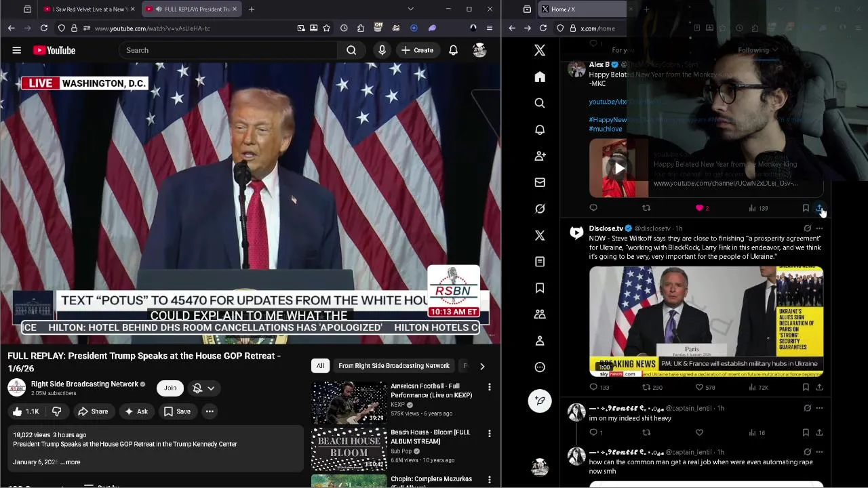Open the YouTube hamburger guide menu
Viewport: 868px width, 488px height.
click(17, 50)
